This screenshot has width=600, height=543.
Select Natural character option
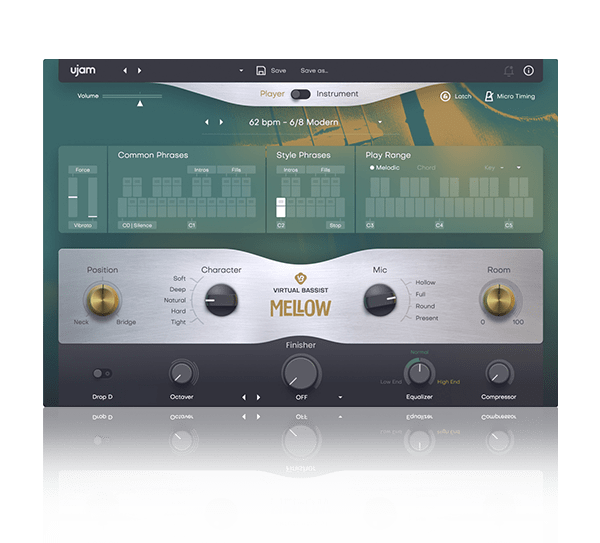pyautogui.click(x=175, y=300)
